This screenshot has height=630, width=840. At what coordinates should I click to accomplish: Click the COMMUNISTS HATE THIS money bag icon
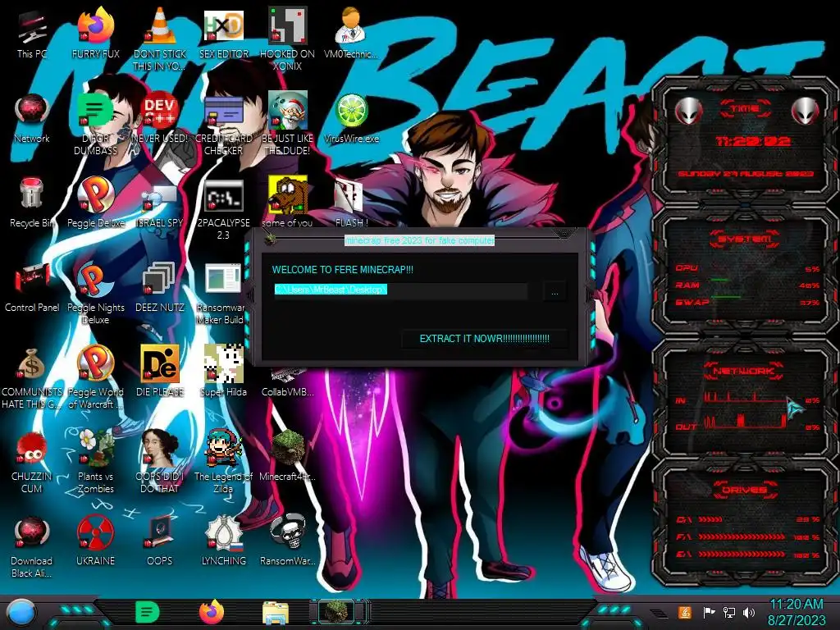click(x=32, y=377)
